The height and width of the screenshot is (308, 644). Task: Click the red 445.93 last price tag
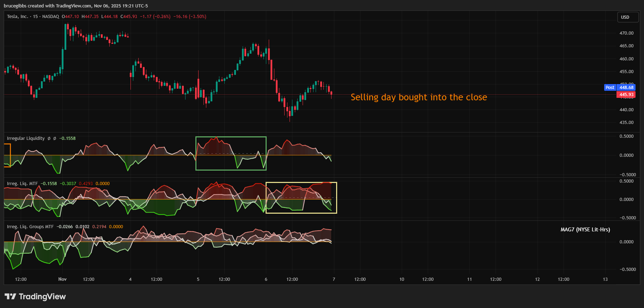(x=626, y=95)
